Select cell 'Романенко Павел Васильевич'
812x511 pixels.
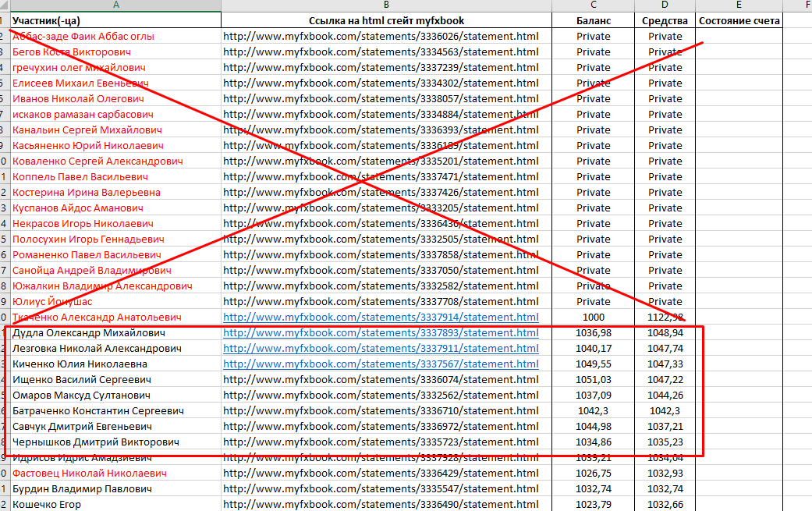point(115,254)
